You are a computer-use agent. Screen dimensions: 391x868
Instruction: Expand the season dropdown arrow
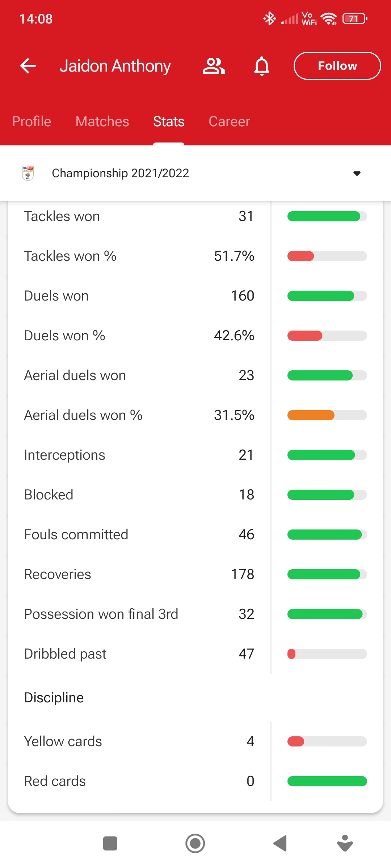coord(357,174)
